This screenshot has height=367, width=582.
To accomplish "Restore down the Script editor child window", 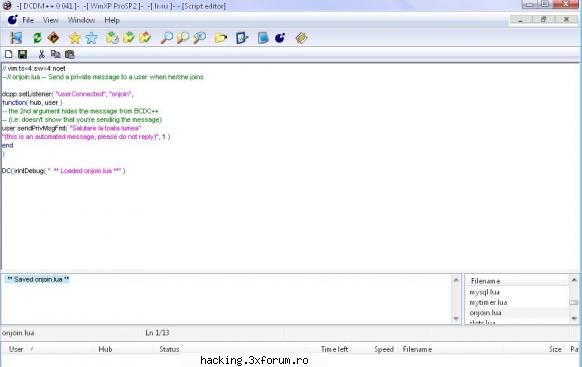I will 543,20.
